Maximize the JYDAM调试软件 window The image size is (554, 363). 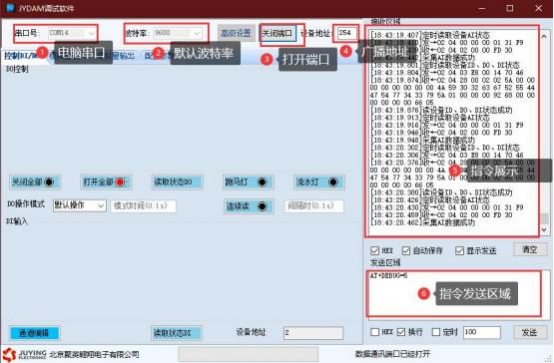coord(510,8)
